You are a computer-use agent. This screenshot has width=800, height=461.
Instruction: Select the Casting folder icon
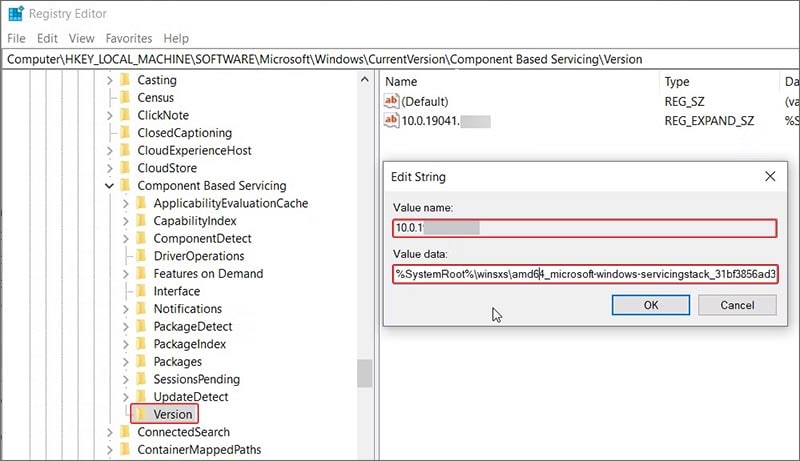tap(125, 80)
